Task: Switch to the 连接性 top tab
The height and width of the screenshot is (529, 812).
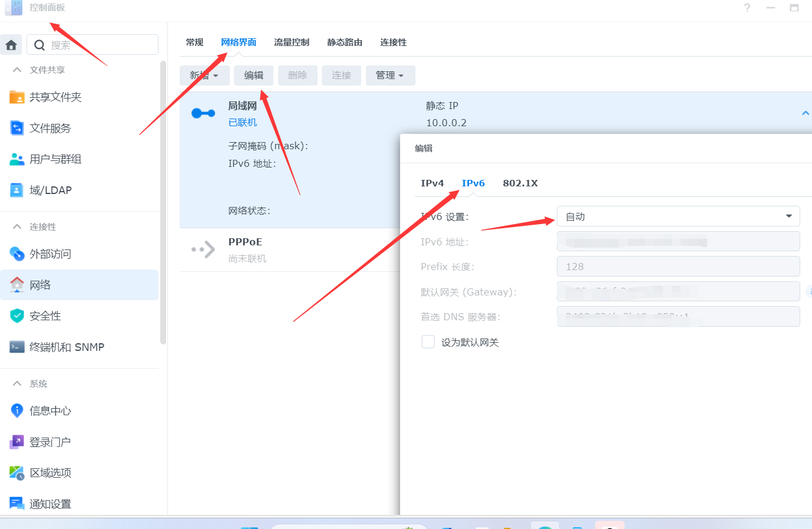Action: click(x=393, y=42)
